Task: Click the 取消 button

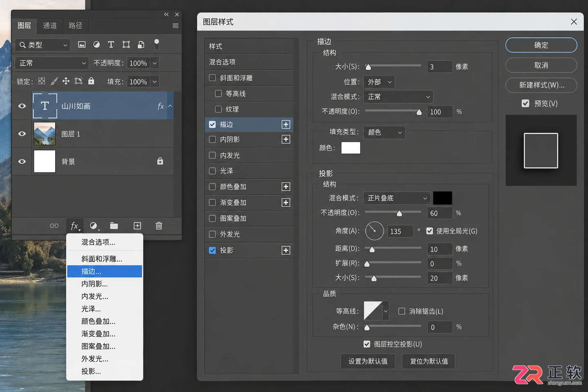Action: pos(541,65)
